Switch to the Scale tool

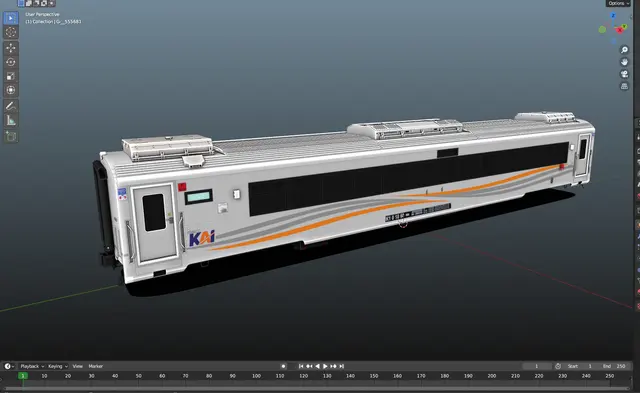point(11,76)
